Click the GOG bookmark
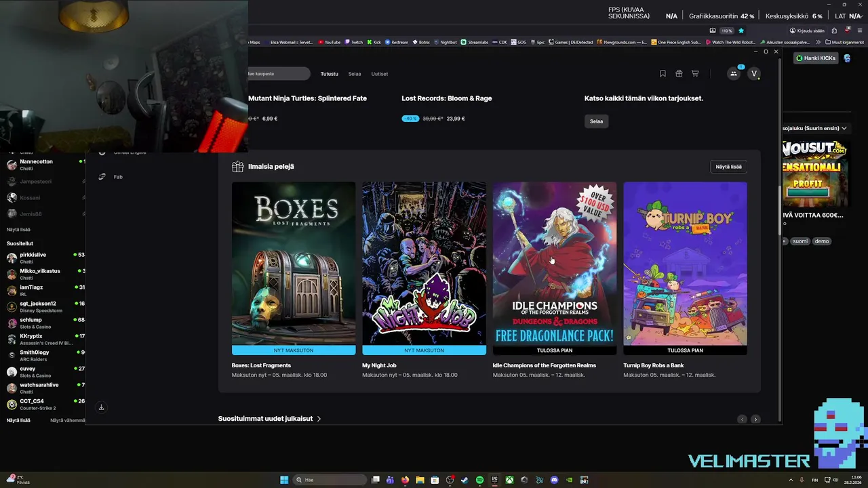The width and height of the screenshot is (868, 488). coord(519,42)
